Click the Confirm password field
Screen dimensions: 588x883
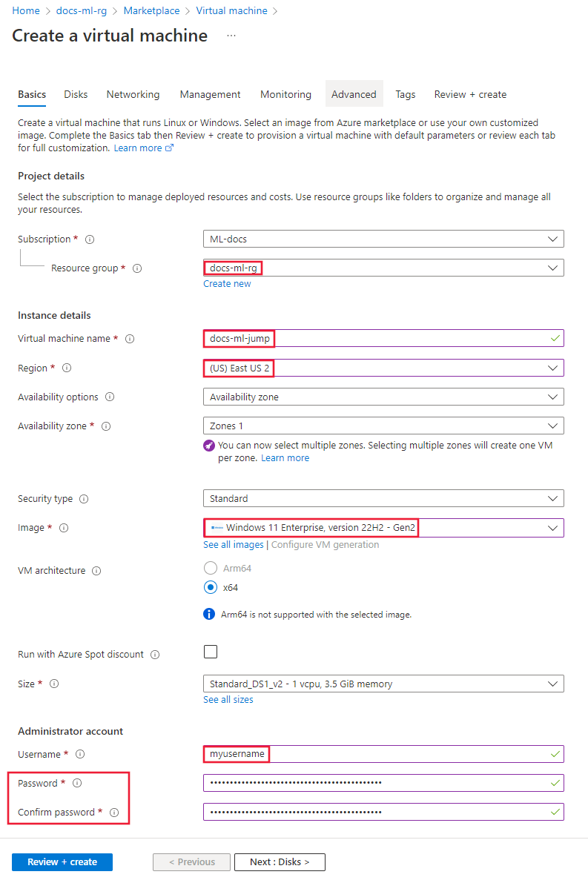tap(383, 811)
